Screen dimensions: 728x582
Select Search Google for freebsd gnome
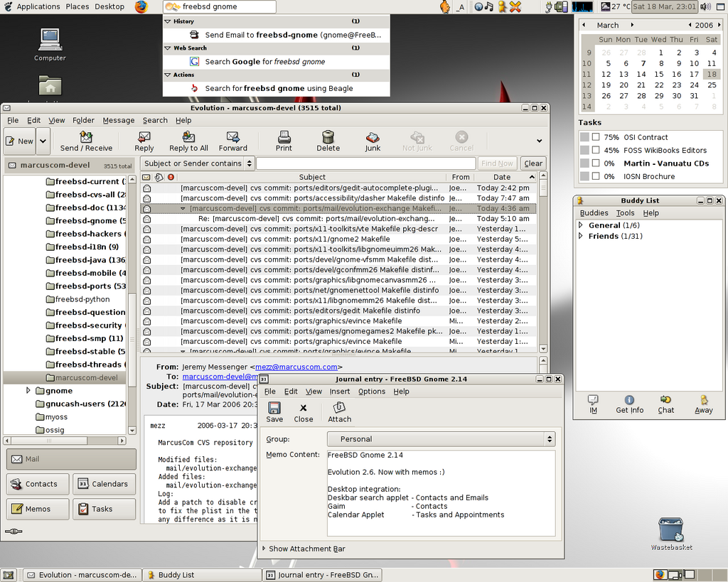(277, 62)
